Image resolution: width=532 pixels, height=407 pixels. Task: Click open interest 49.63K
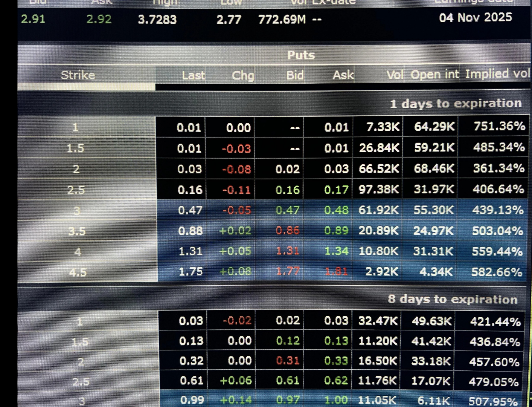pyautogui.click(x=431, y=321)
